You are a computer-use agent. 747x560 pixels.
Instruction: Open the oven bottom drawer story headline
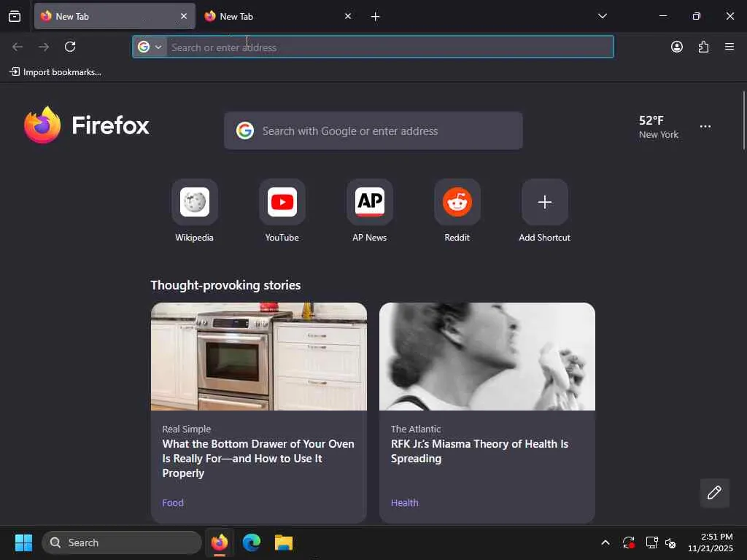[x=258, y=458]
